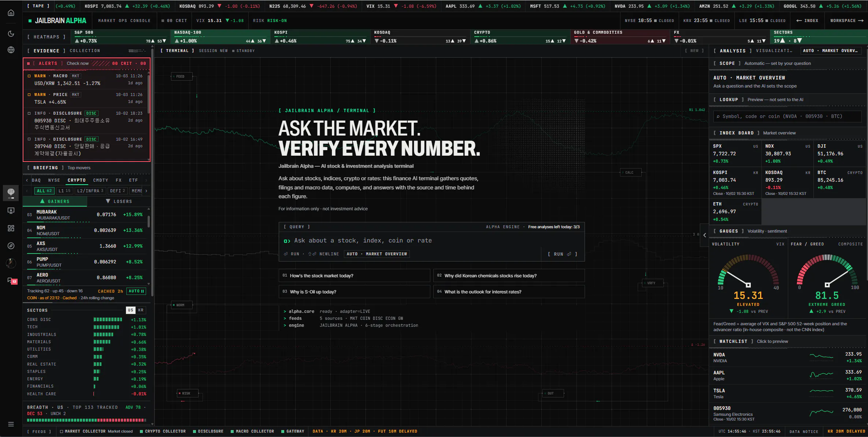Open the globe icon in sidebar

pos(11,50)
